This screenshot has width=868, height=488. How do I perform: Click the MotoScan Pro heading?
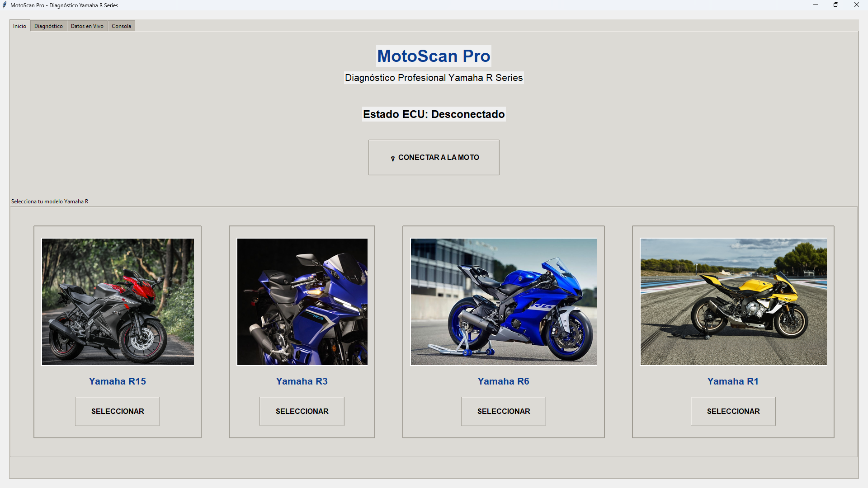click(433, 56)
